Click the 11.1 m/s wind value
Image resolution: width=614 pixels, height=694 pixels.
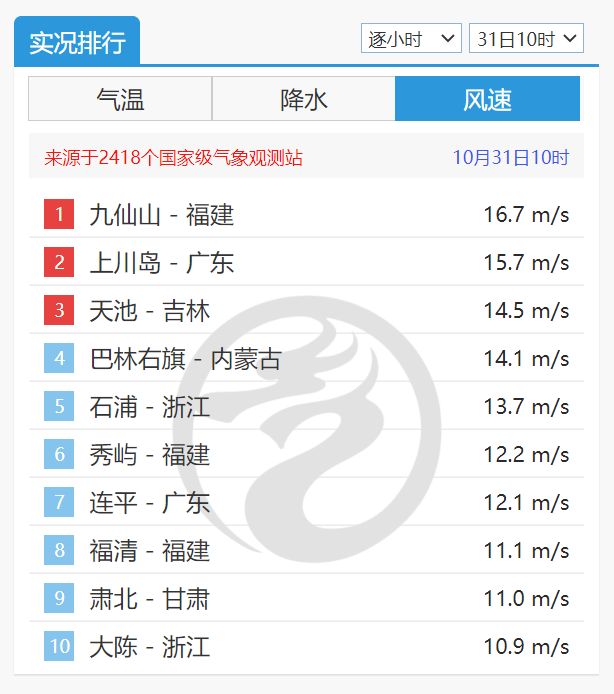click(526, 551)
